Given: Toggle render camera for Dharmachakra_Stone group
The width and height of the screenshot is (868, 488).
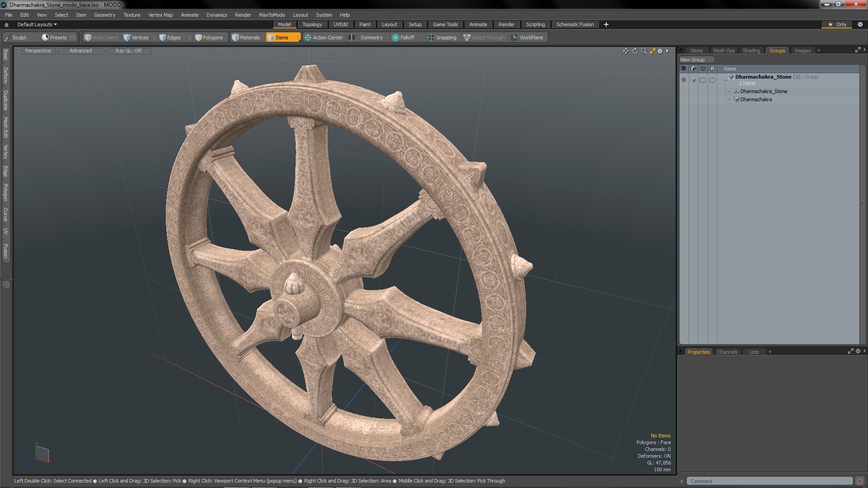Looking at the screenshot, I should coord(693,80).
